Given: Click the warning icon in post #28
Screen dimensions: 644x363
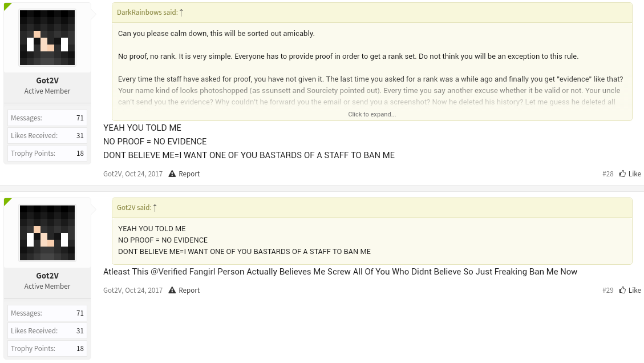Looking at the screenshot, I should [172, 174].
